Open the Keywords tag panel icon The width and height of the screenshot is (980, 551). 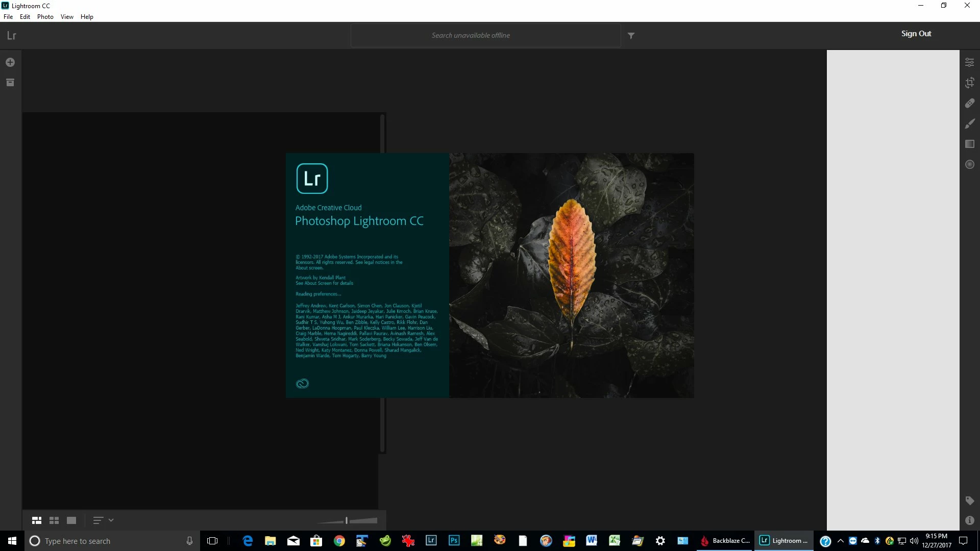click(969, 500)
